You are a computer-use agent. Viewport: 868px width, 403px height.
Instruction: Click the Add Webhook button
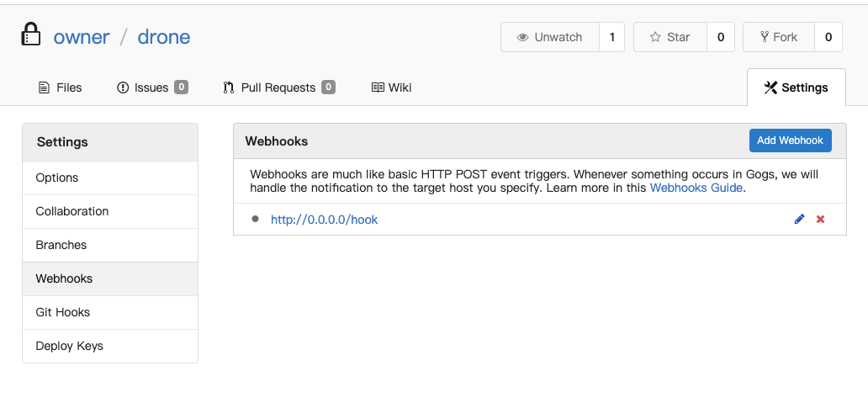point(790,141)
